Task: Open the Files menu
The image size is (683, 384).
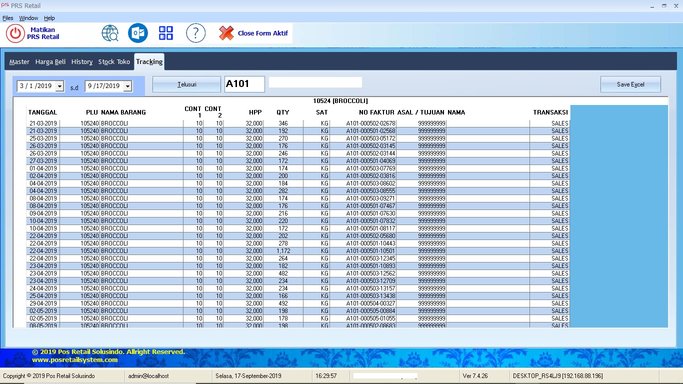Action: [x=8, y=18]
